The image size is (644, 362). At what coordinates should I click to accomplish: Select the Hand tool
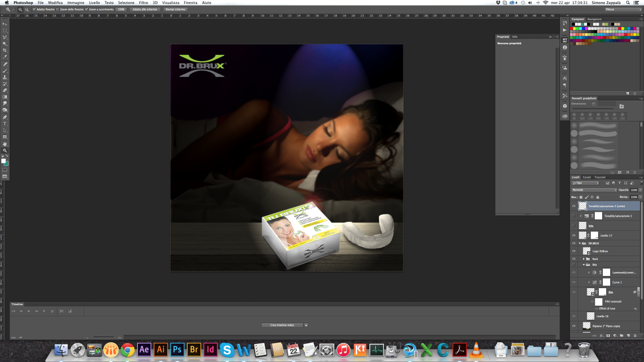point(5,144)
